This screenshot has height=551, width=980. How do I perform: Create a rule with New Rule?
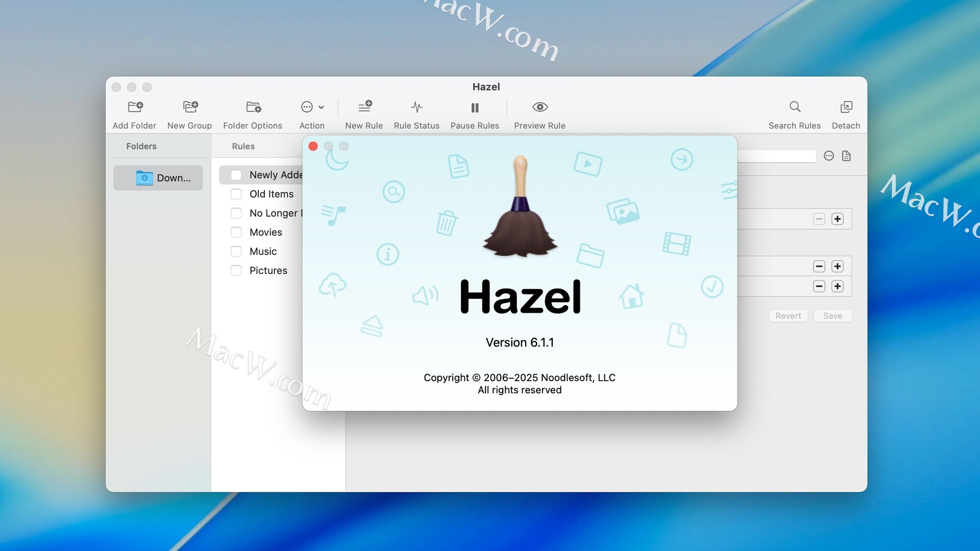click(x=364, y=107)
